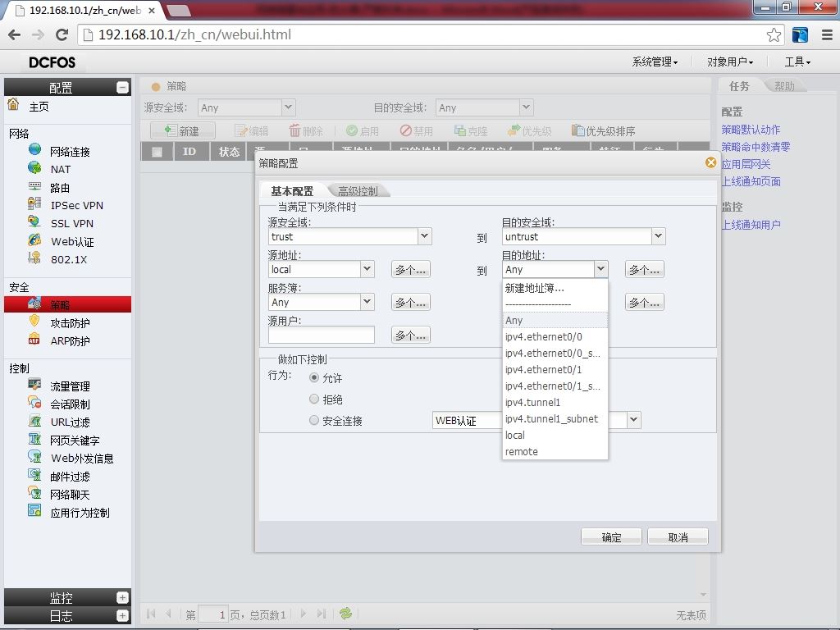The image size is (840, 630).
Task: Click the 取消 button
Action: point(678,536)
